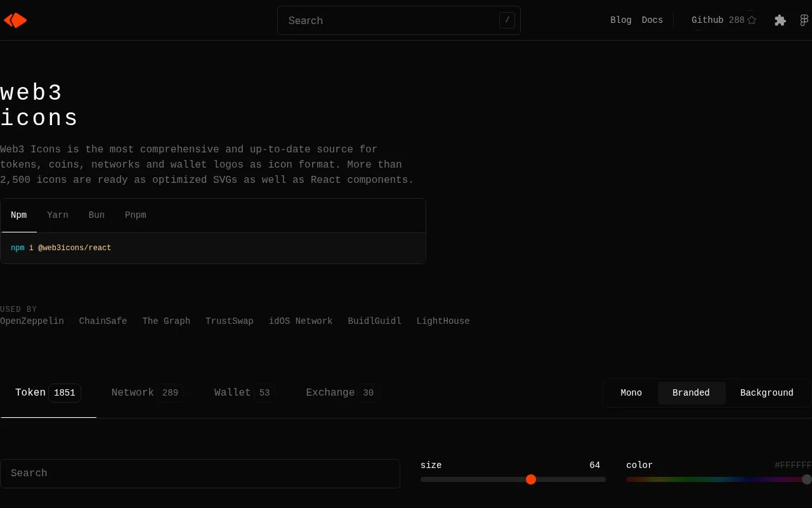The width and height of the screenshot is (812, 508).
Task: Open the Figma plugin icon
Action: pyautogui.click(x=804, y=20)
